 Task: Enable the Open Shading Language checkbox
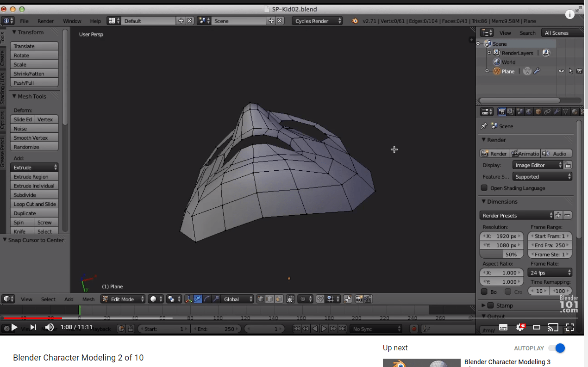[484, 188]
